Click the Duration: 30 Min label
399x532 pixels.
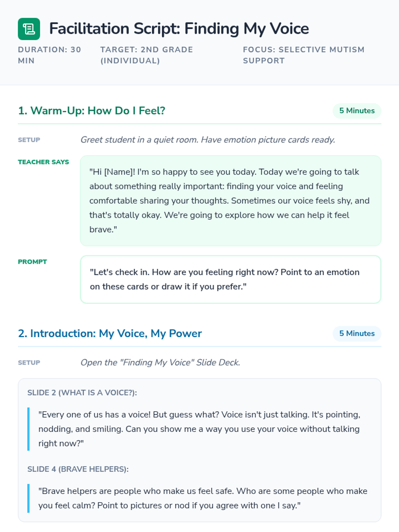[x=50, y=55]
